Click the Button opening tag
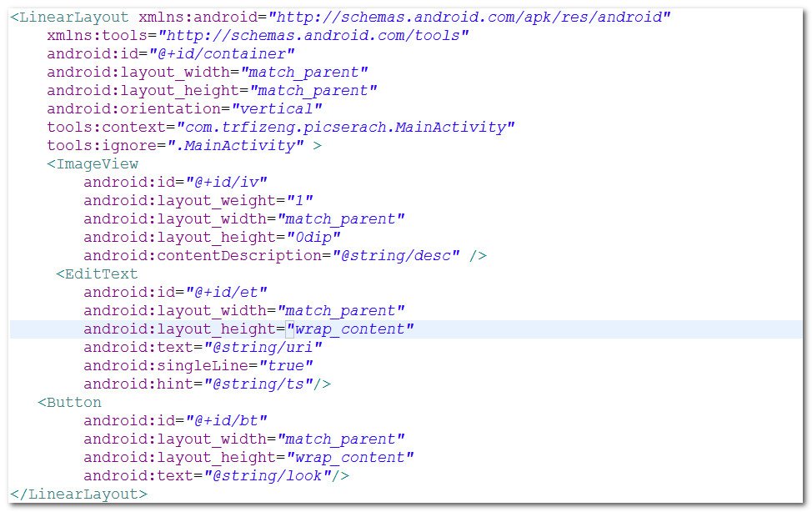The image size is (812, 512). click(73, 403)
